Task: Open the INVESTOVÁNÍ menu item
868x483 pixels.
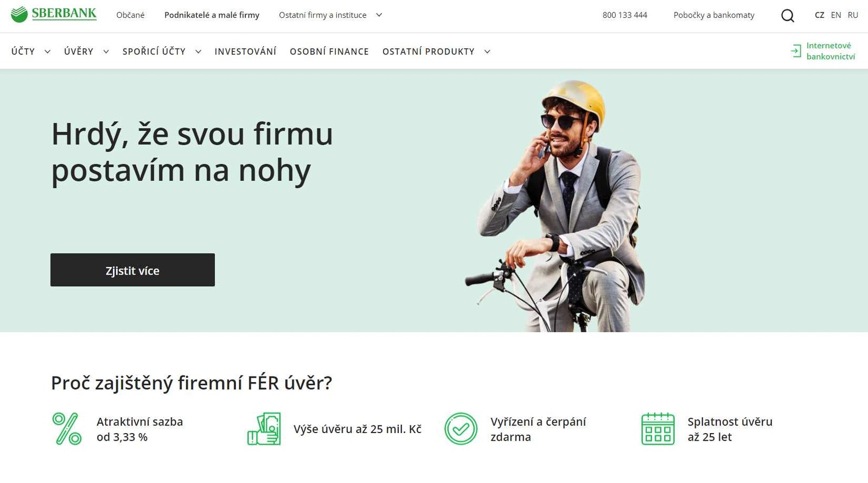Action: click(x=245, y=52)
